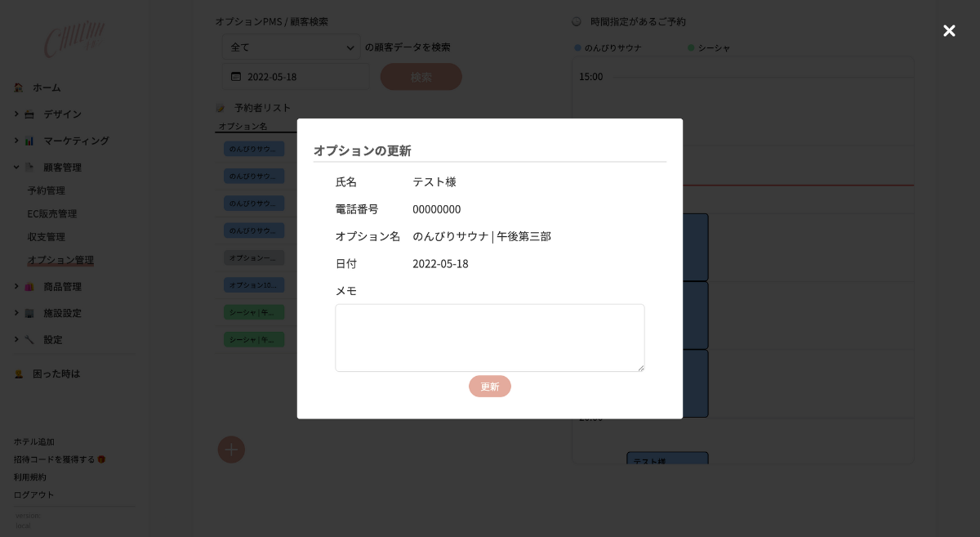Viewport: 980px width, 537px height.
Task: Click the 検索 search button
Action: tap(421, 77)
